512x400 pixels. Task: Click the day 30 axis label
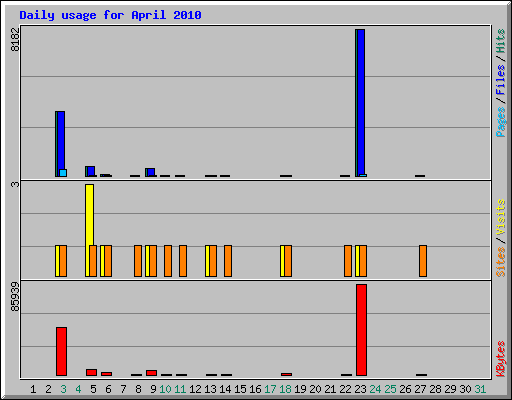coord(465,389)
